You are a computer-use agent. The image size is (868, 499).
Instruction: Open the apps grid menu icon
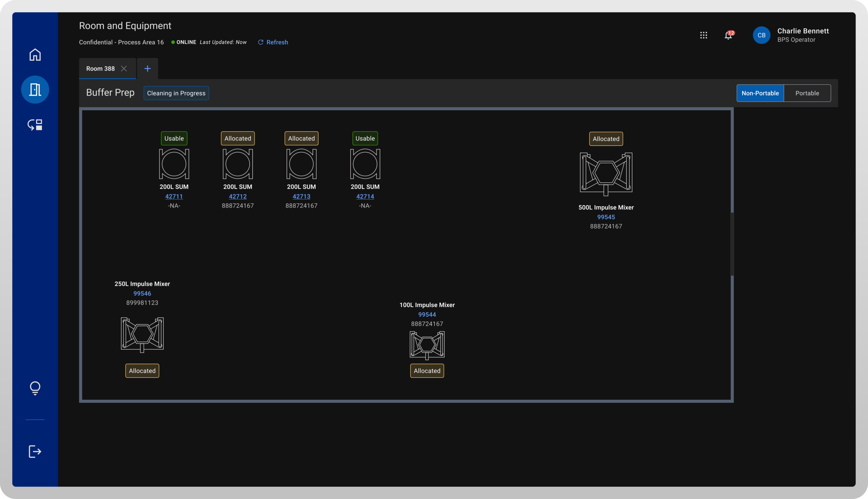(x=704, y=35)
